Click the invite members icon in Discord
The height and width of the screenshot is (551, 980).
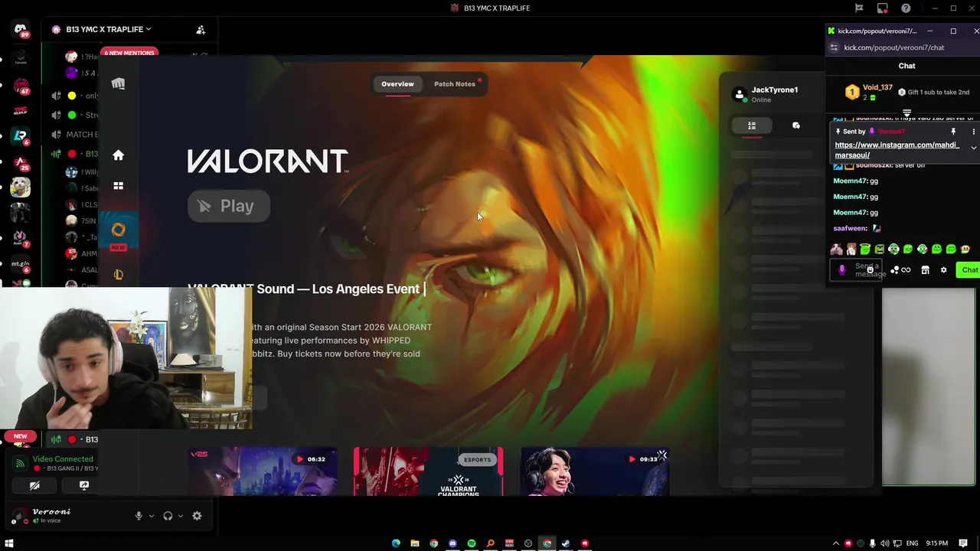(x=201, y=29)
